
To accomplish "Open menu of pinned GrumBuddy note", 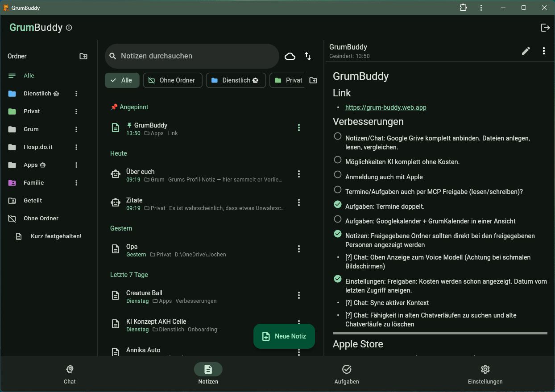I will coord(299,128).
